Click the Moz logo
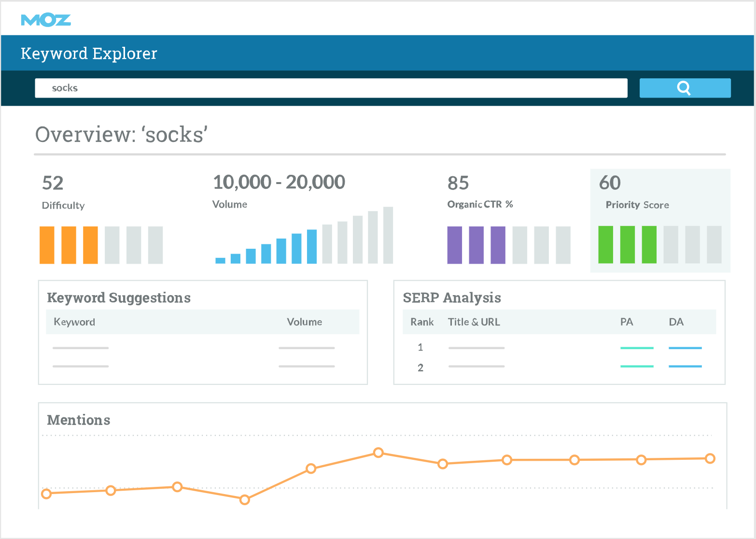 pyautogui.click(x=46, y=19)
